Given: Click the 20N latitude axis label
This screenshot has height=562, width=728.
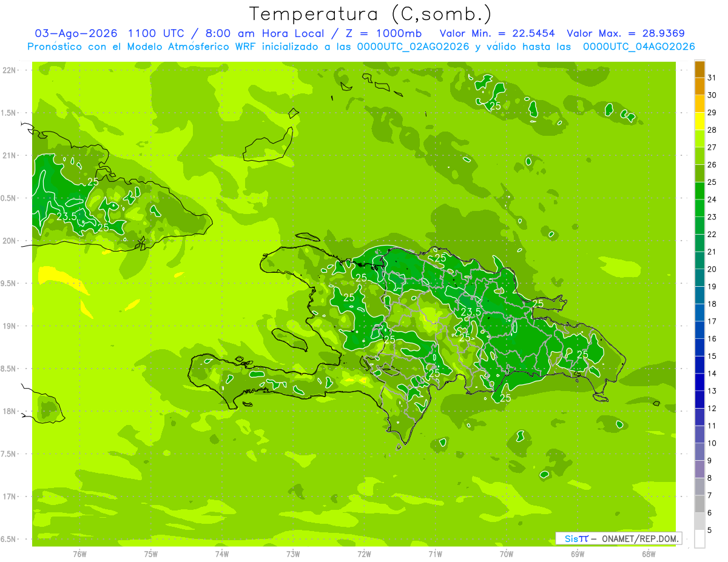Looking at the screenshot, I should [10, 241].
